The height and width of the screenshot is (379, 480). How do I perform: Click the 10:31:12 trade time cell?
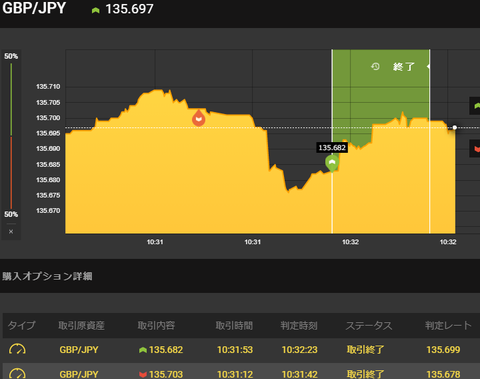click(235, 374)
